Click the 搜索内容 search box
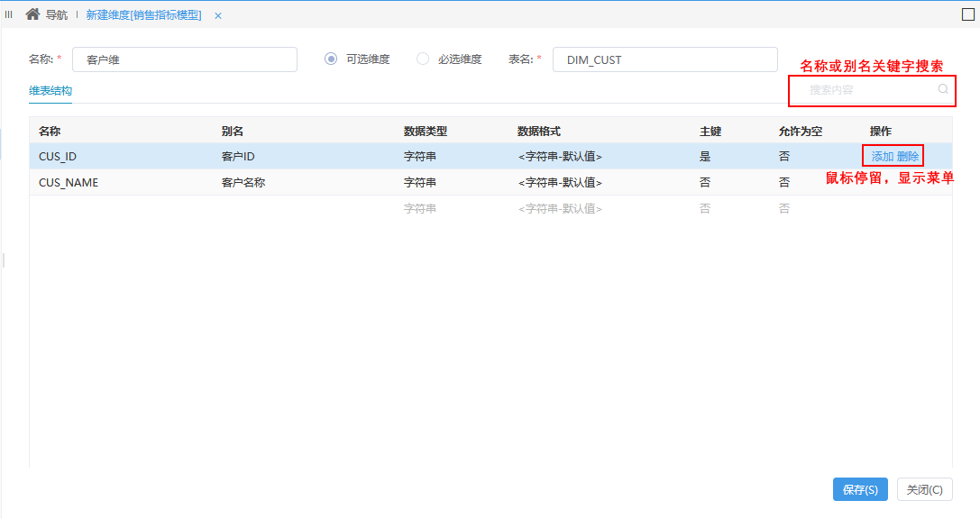The image size is (980, 519). tap(872, 90)
